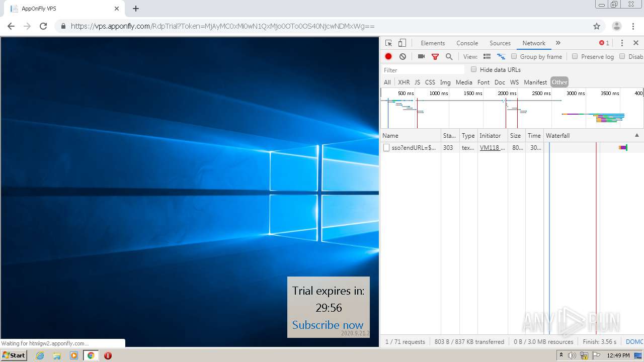
Task: Sort by Size column header
Action: tap(517, 136)
